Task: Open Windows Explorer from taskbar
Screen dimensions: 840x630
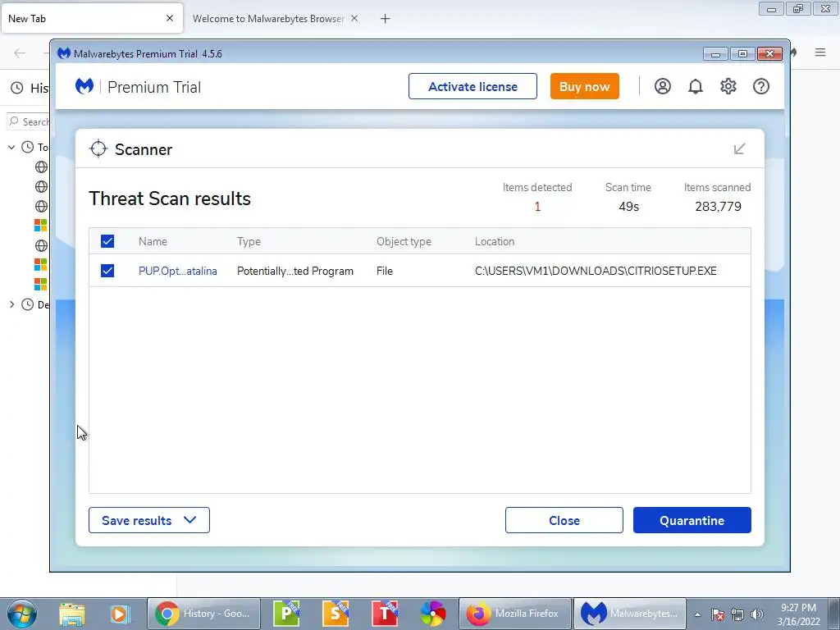Action: click(x=72, y=614)
